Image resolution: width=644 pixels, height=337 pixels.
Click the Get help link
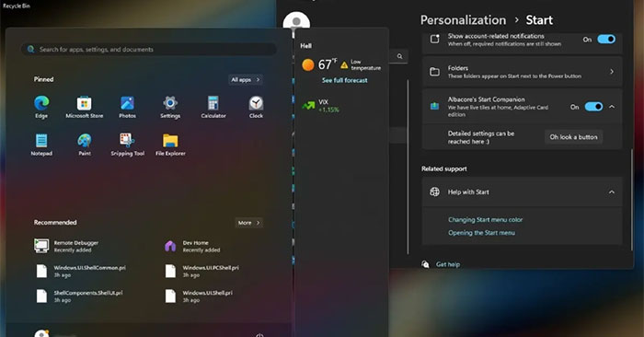pyautogui.click(x=448, y=264)
